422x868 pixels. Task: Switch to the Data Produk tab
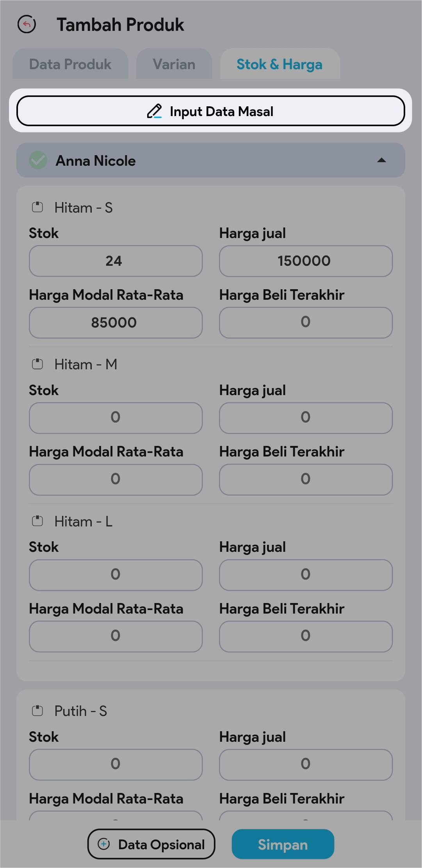coord(70,64)
